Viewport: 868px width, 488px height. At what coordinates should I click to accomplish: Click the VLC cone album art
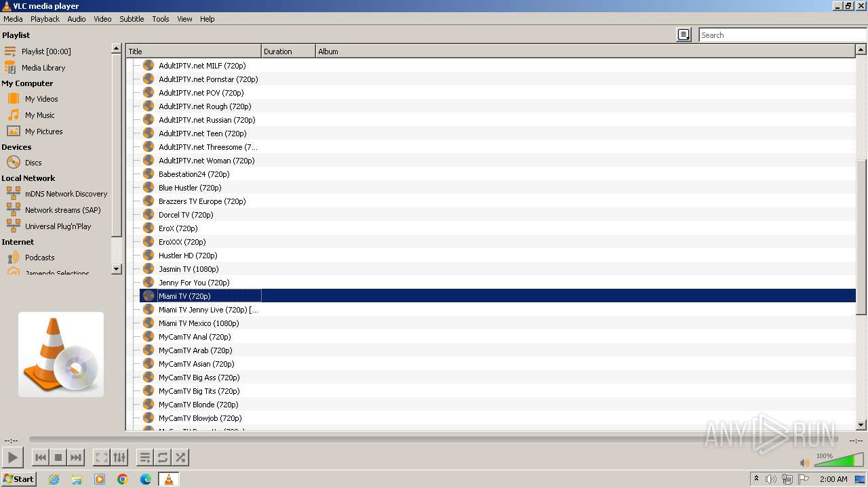pyautogui.click(x=61, y=354)
